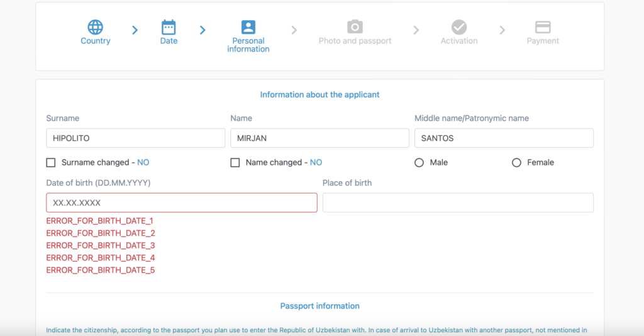Click the ERROR_FOR_BIRTH_DATE_4 message

pyautogui.click(x=101, y=258)
